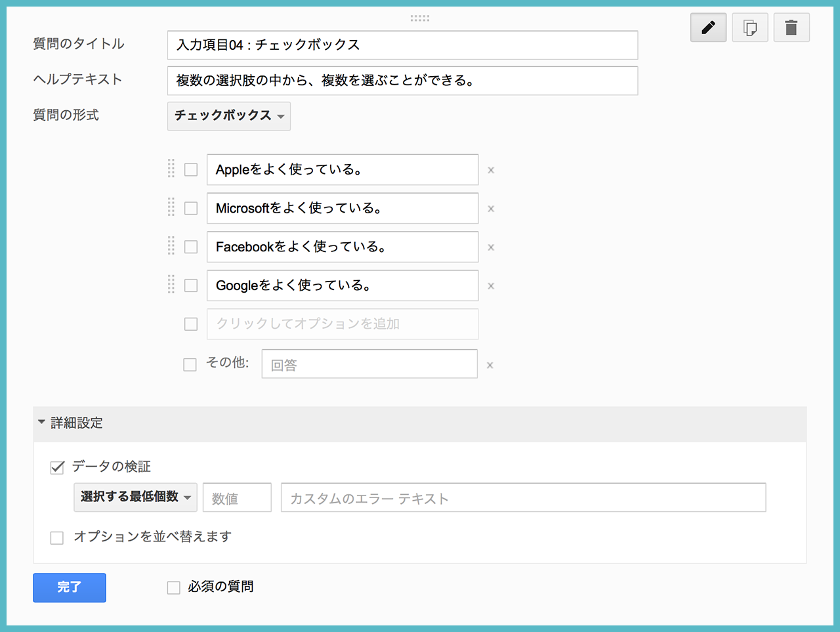Image resolution: width=840 pixels, height=632 pixels.
Task: Click the pencil edit icon
Action: click(x=708, y=28)
